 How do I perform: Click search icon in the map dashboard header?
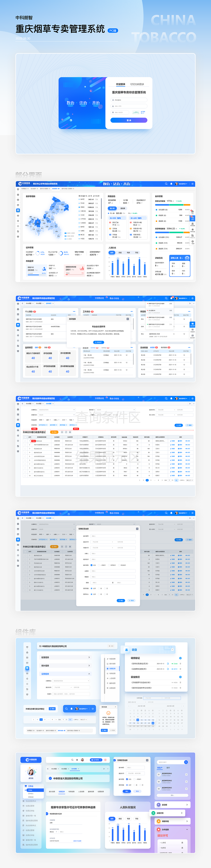[x=166, y=184]
